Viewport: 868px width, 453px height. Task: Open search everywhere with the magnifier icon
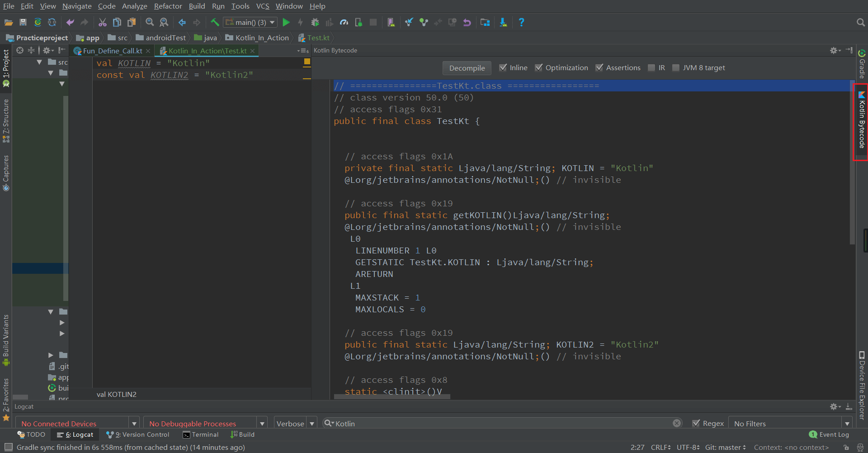coord(859,22)
